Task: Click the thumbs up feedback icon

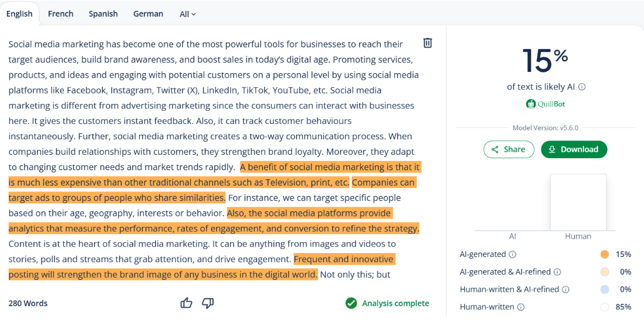Action: (186, 303)
